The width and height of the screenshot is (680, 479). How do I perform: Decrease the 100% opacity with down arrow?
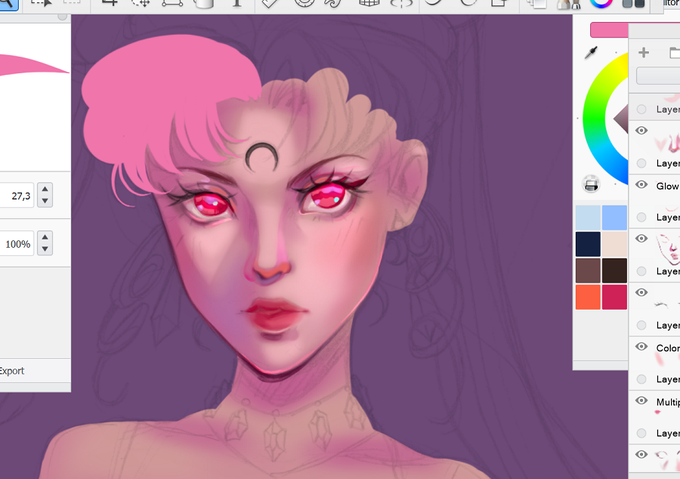pyautogui.click(x=45, y=249)
